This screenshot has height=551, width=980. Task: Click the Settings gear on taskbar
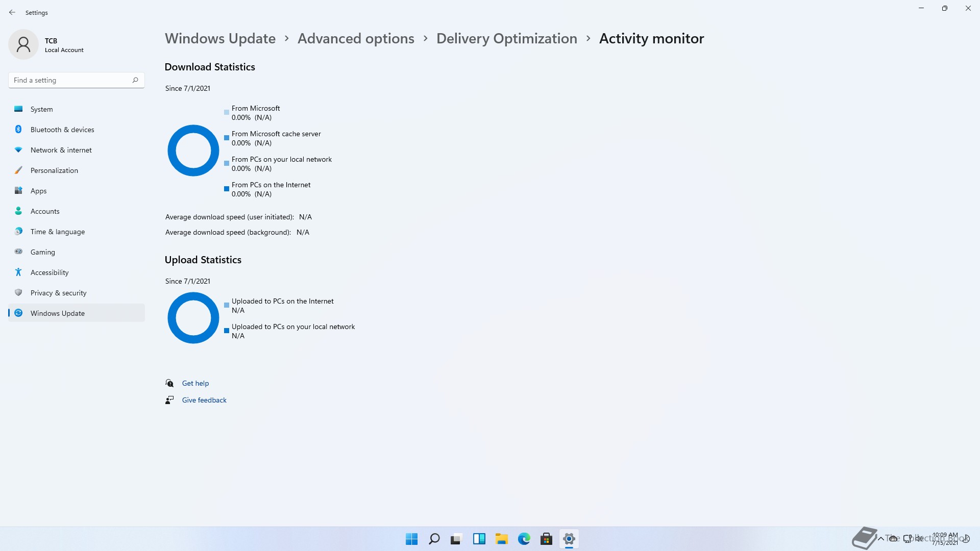click(569, 539)
